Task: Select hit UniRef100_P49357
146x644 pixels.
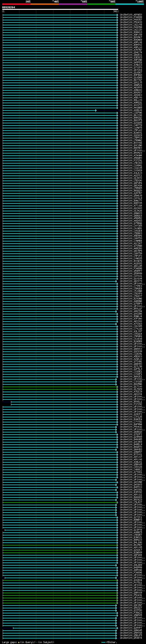Action: pyautogui.click(x=131, y=20)
